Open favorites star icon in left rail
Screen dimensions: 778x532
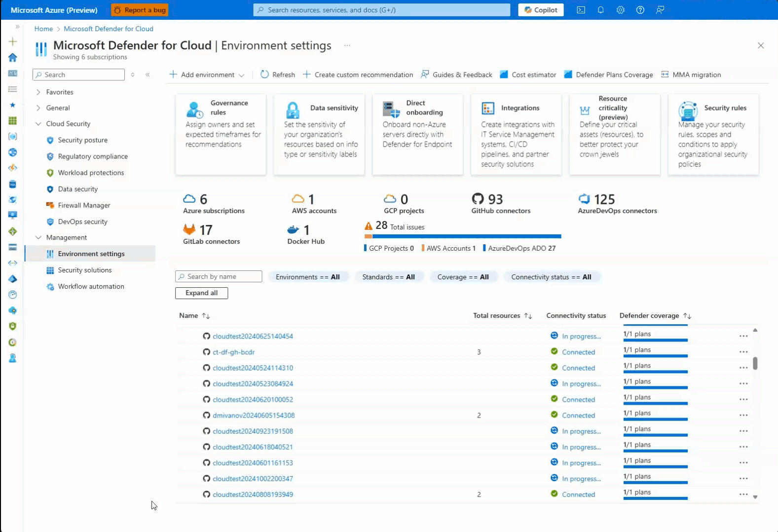click(13, 105)
